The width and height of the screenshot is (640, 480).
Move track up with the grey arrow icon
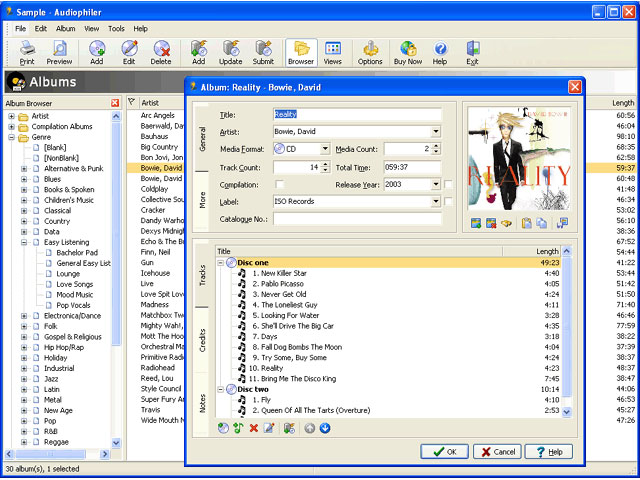[x=310, y=428]
